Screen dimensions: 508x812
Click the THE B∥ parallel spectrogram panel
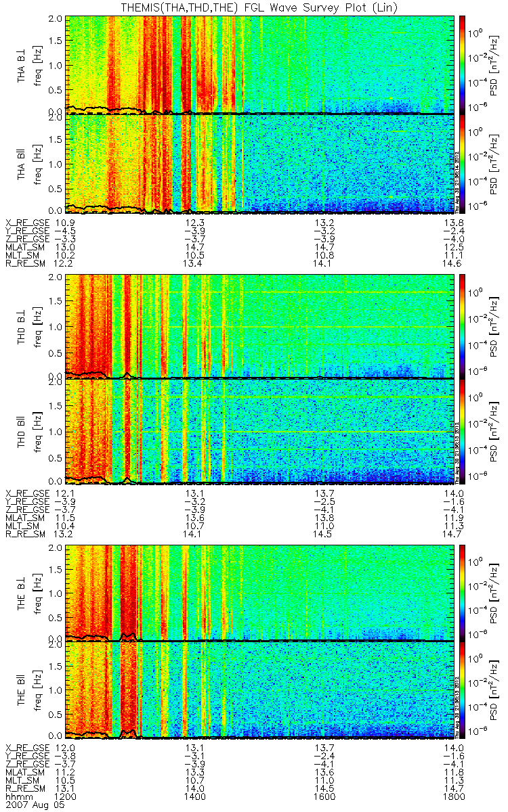click(x=259, y=690)
